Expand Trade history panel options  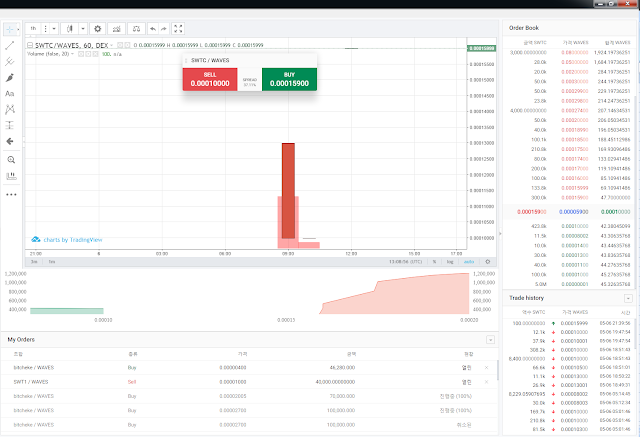point(628,298)
